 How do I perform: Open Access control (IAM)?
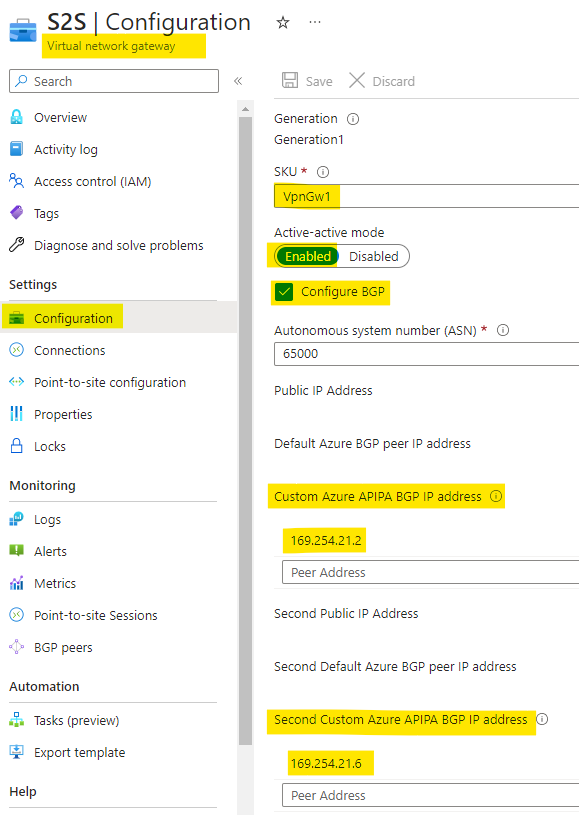pyautogui.click(x=93, y=181)
